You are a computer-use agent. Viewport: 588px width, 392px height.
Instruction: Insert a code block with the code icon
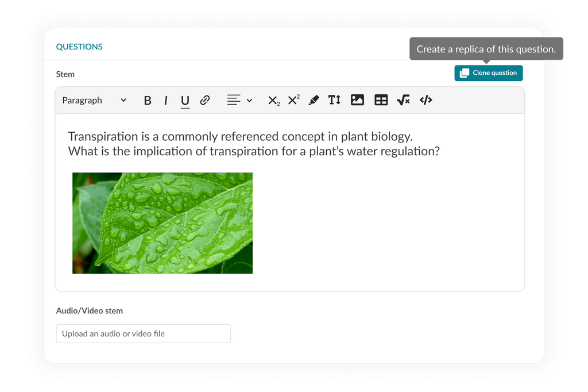point(425,100)
